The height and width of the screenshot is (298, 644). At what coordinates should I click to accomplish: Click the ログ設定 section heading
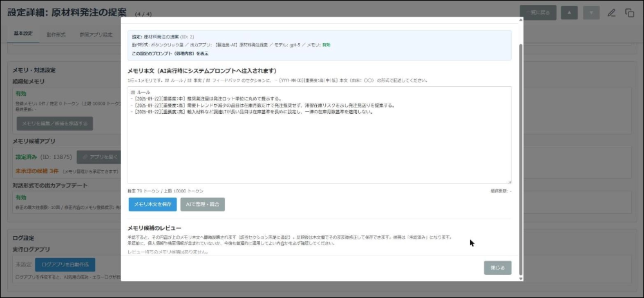coord(23,238)
